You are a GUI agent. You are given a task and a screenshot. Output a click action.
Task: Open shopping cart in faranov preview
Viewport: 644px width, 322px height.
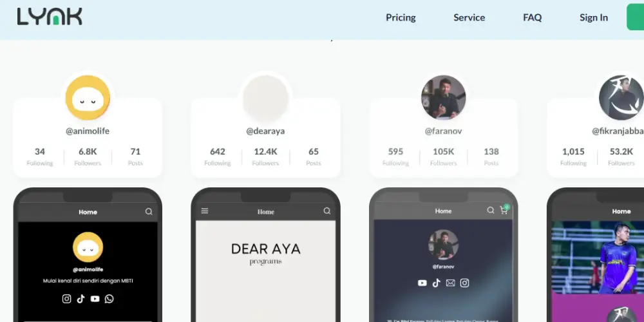coord(504,209)
